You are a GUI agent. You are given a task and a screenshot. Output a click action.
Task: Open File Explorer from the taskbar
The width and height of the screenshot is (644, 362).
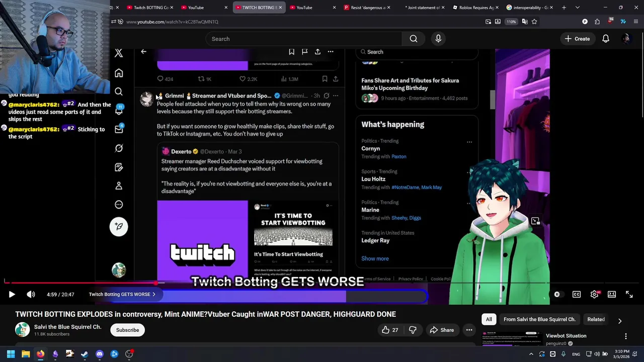tap(26, 354)
